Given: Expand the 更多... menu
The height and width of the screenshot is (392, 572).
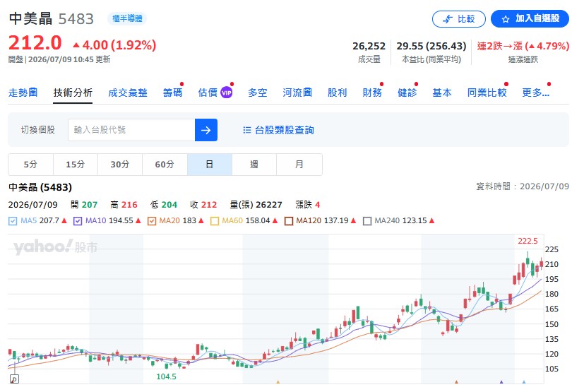Looking at the screenshot, I should [x=535, y=93].
